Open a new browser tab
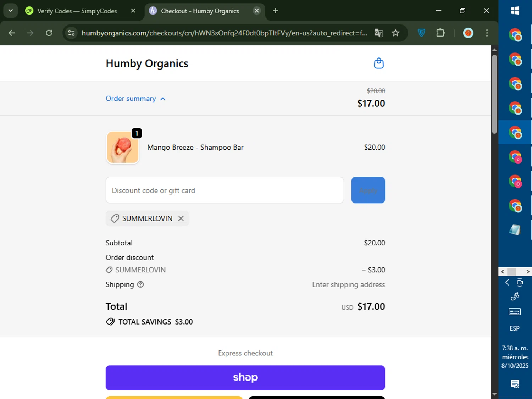The image size is (532, 399). 276,11
